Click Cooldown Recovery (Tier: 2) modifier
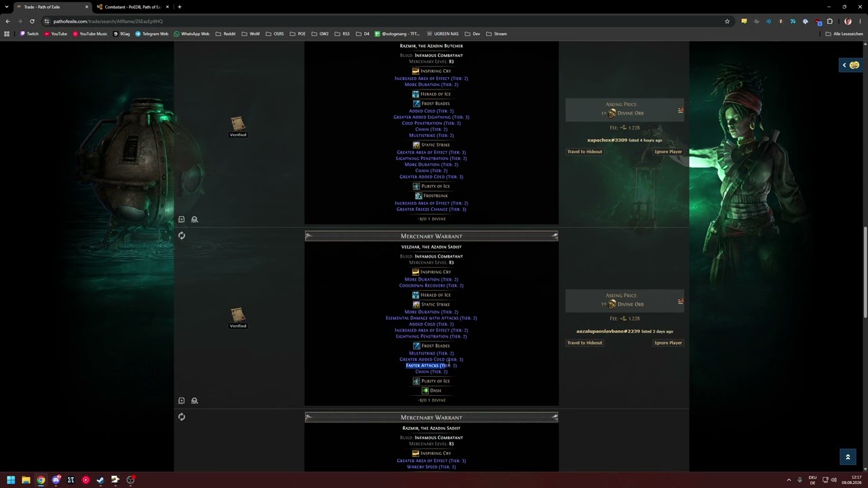Viewport: 868px width, 488px height. [x=431, y=285]
